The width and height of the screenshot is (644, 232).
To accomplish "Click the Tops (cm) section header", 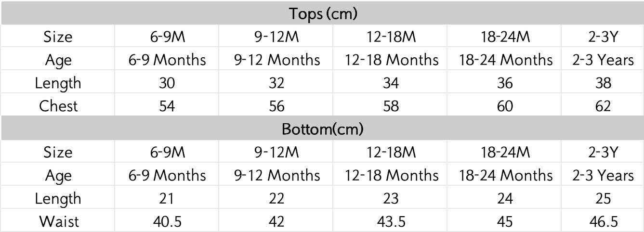I will 323,13.
